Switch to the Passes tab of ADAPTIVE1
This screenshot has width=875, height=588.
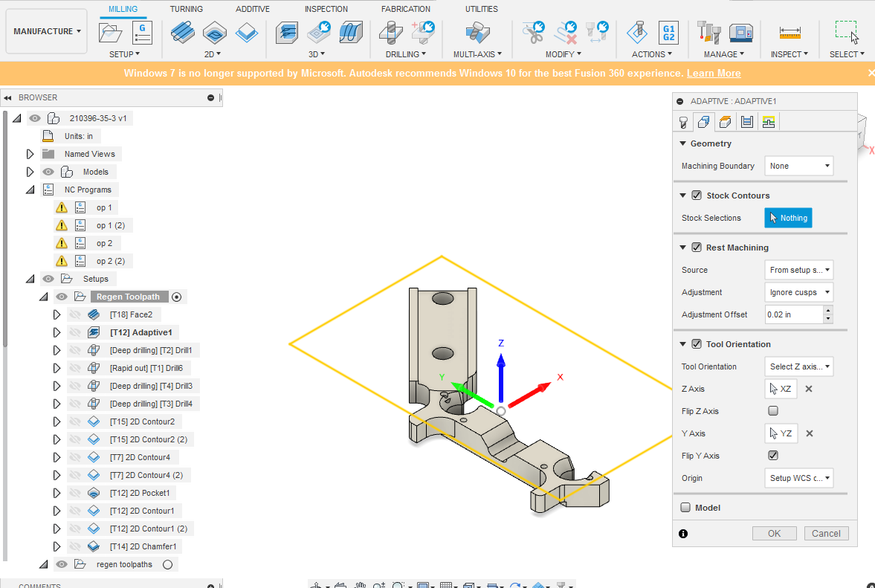(747, 121)
